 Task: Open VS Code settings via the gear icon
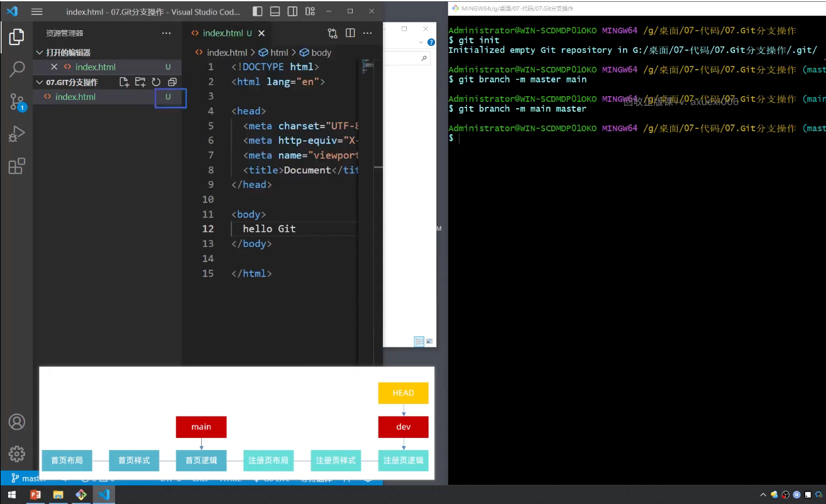point(16,454)
